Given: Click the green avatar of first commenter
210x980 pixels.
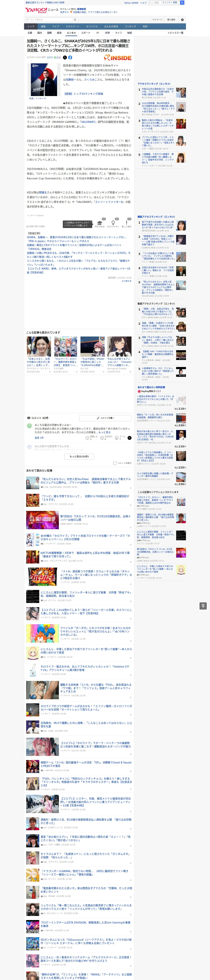Looking at the screenshot, I should point(29,426).
